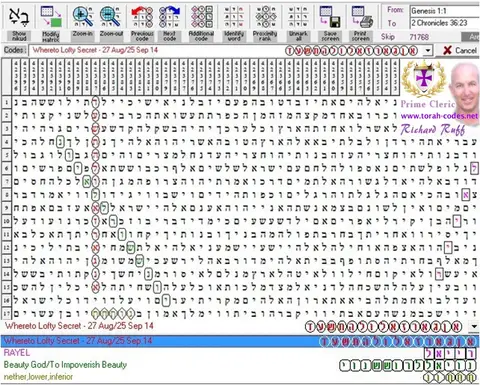This screenshot has width=480, height=385.
Task: Go to Next code
Action: pos(169,17)
